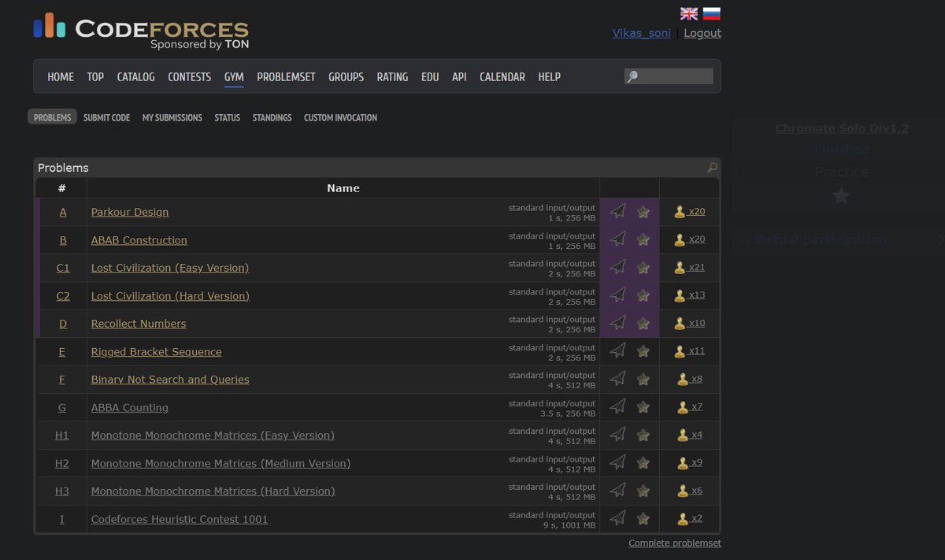Viewport: 945px width, 560px height.
Task: Click the star icon in Chromate Solo sidebar
Action: click(x=842, y=195)
